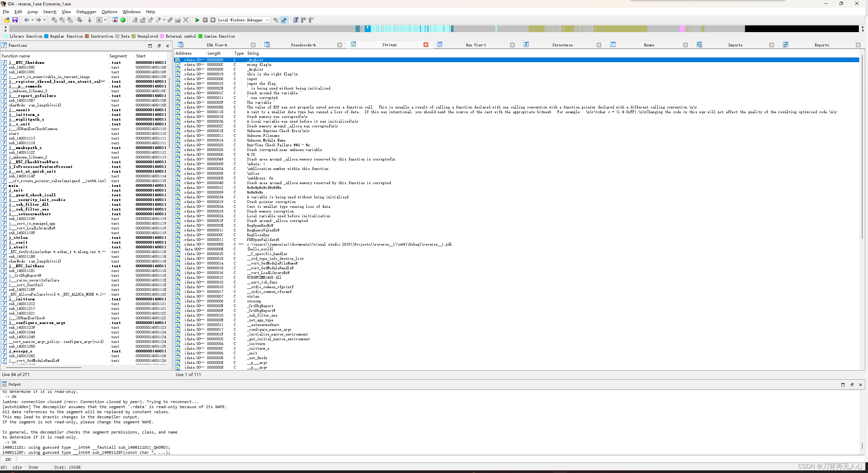
Task: Switch to the Pseudocode-A tab
Action: click(x=303, y=45)
